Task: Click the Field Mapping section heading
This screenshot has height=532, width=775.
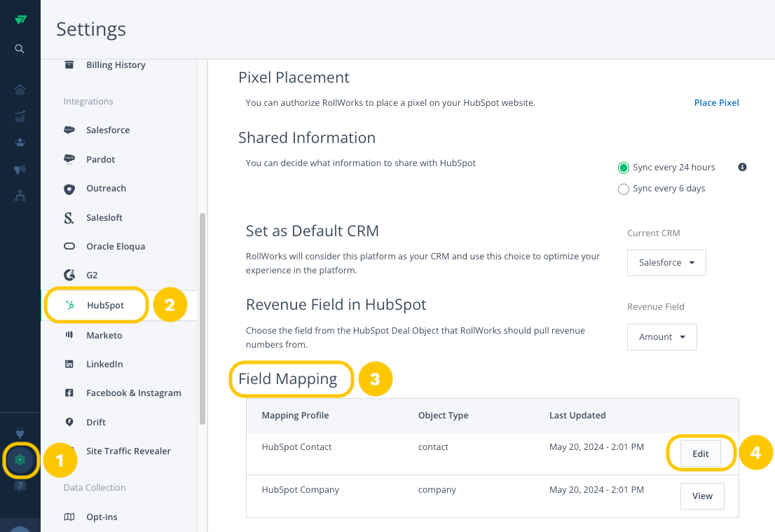Action: tap(288, 378)
